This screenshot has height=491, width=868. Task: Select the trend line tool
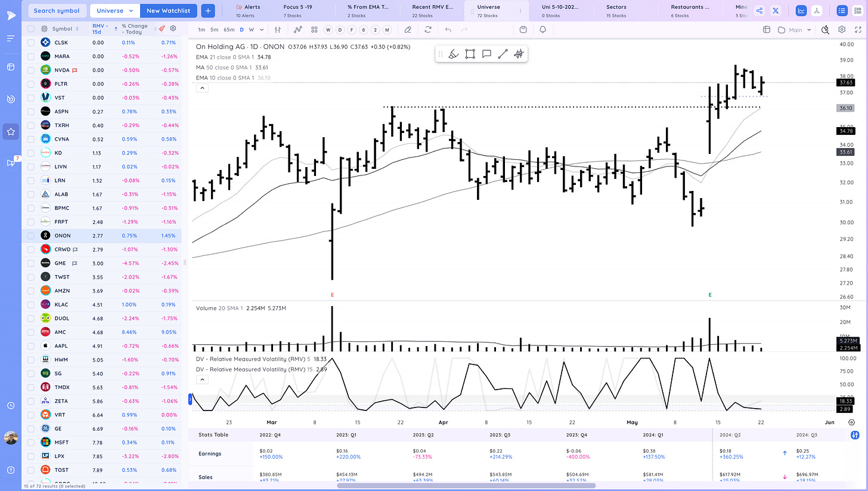[503, 54]
